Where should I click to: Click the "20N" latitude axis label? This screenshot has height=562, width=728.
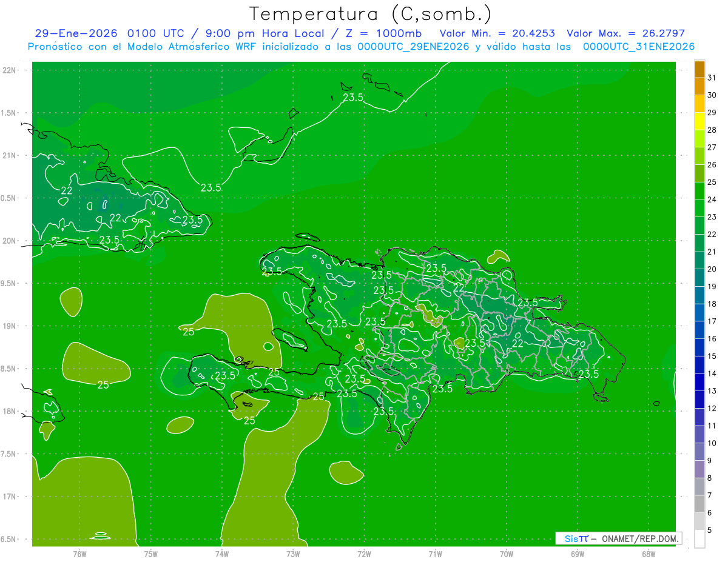tap(10, 241)
